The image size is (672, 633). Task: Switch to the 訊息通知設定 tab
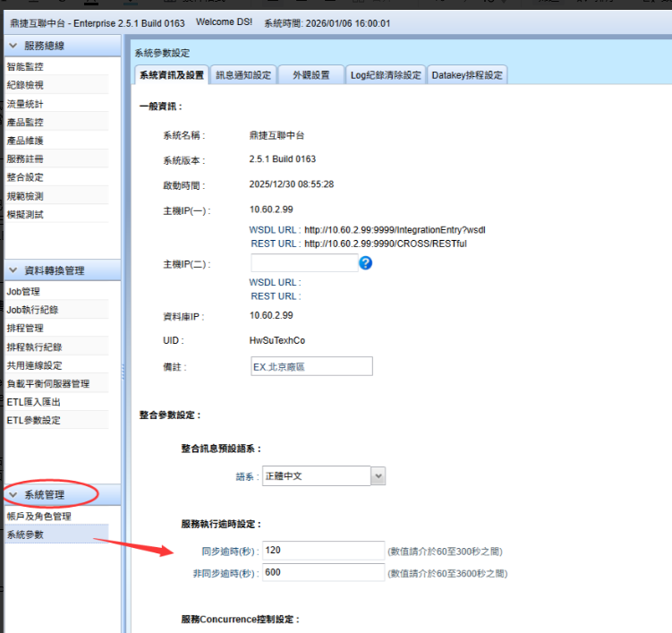click(242, 75)
